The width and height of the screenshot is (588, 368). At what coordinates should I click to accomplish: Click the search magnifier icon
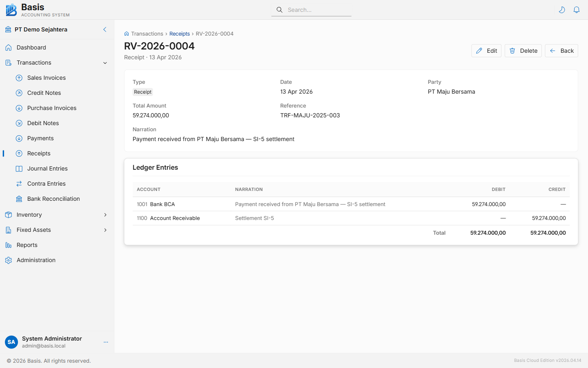279,9
